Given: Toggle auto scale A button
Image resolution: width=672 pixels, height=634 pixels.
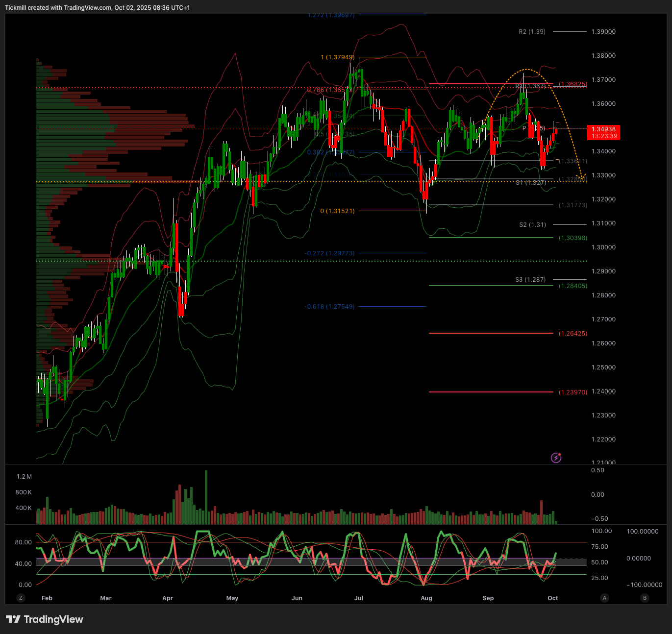Looking at the screenshot, I should click(x=605, y=598).
